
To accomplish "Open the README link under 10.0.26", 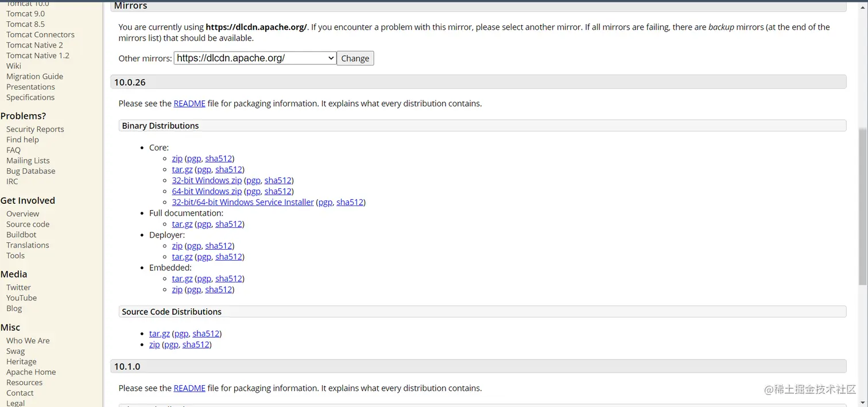I will coord(189,103).
